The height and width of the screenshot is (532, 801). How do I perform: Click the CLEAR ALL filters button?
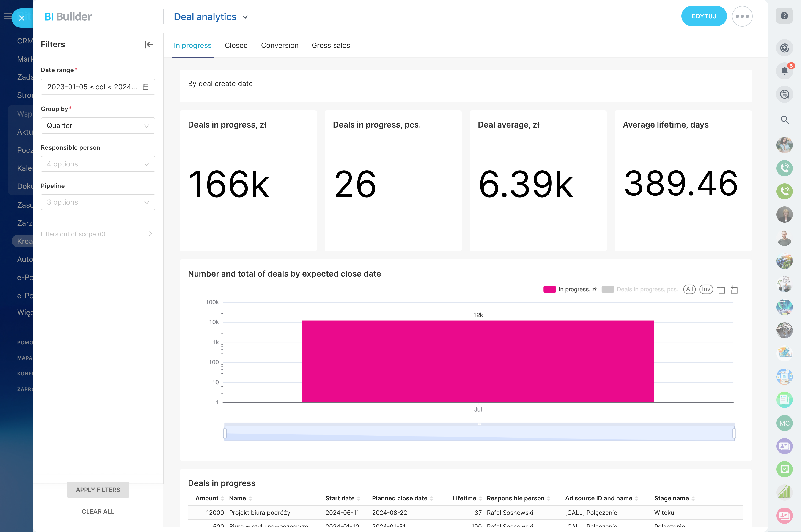coord(98,511)
